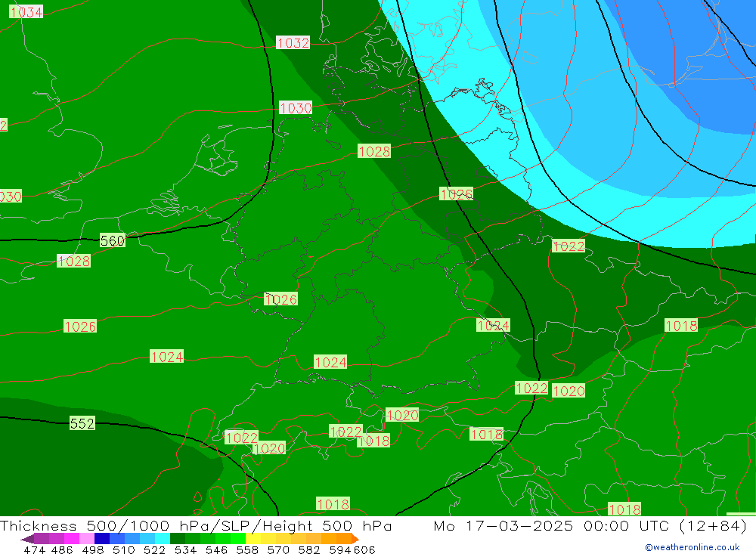
Task: Pick the darkest green legend swatch
Action: 178,539
